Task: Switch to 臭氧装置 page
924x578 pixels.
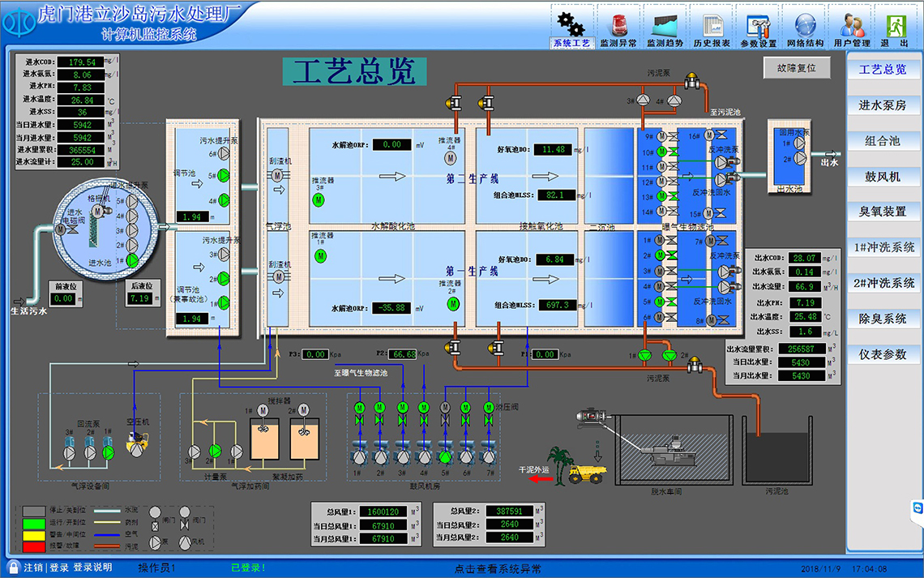Action: (x=883, y=212)
